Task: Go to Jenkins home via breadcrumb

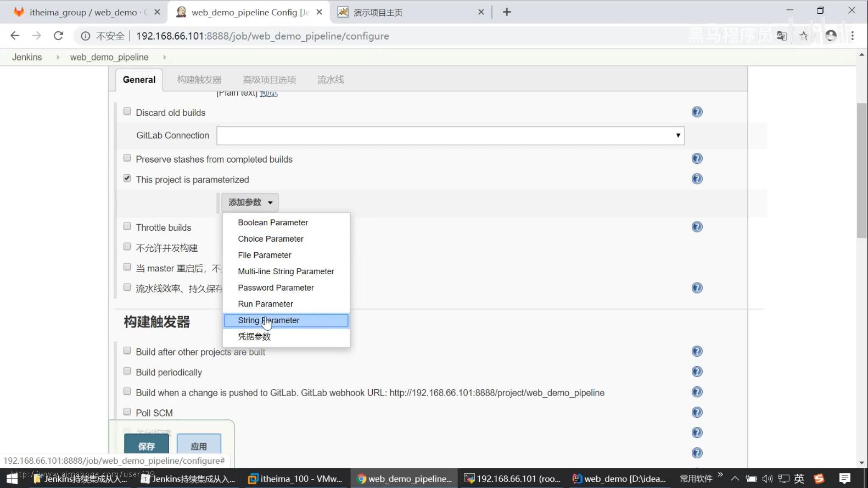Action: click(x=27, y=57)
